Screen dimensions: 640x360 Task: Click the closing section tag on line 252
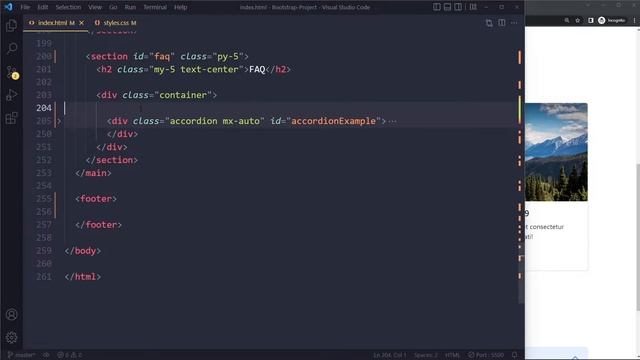pyautogui.click(x=112, y=160)
